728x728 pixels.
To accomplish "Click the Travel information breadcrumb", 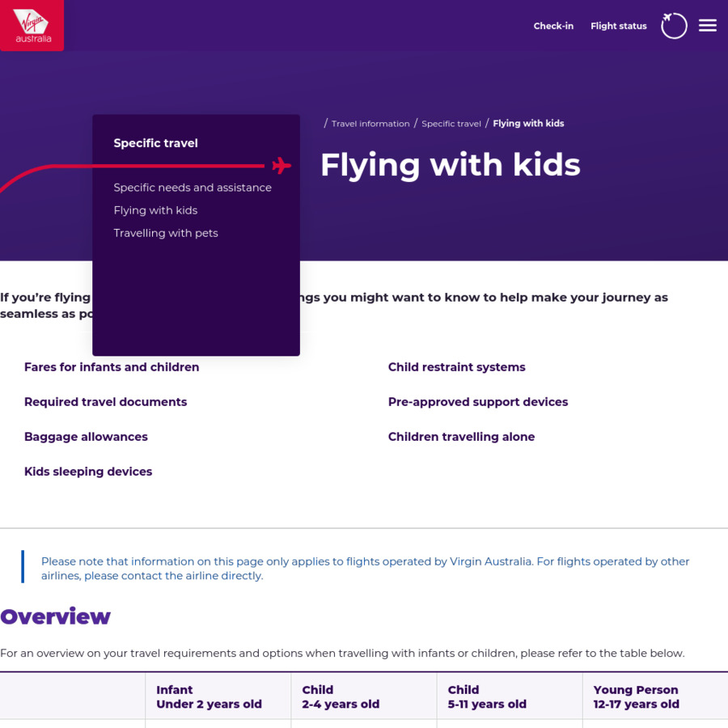I will pyautogui.click(x=370, y=124).
